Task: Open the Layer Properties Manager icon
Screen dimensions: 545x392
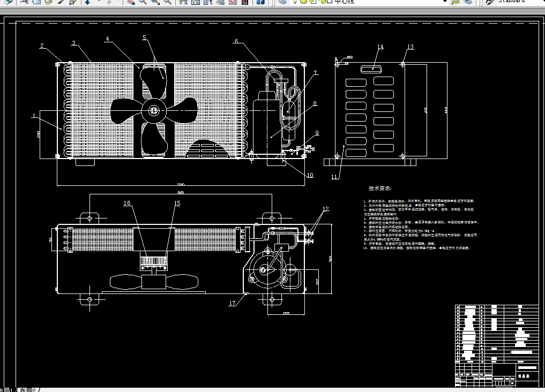Action: pos(283,2)
